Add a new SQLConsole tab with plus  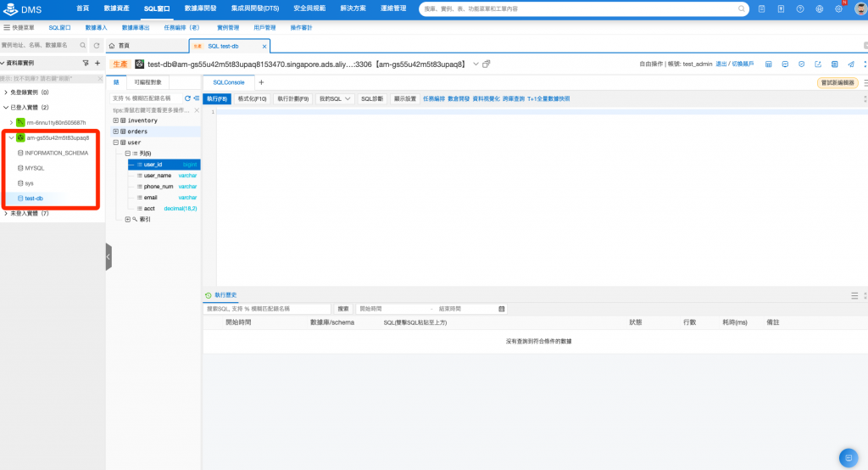[261, 82]
